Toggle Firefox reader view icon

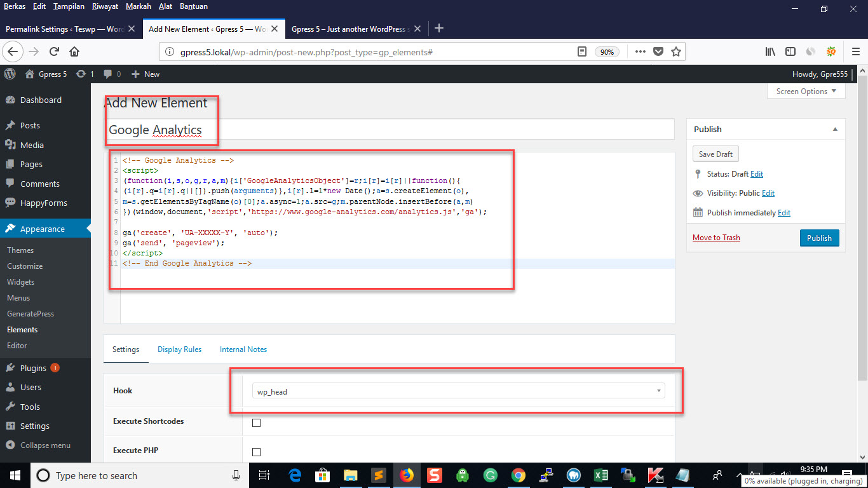click(581, 52)
